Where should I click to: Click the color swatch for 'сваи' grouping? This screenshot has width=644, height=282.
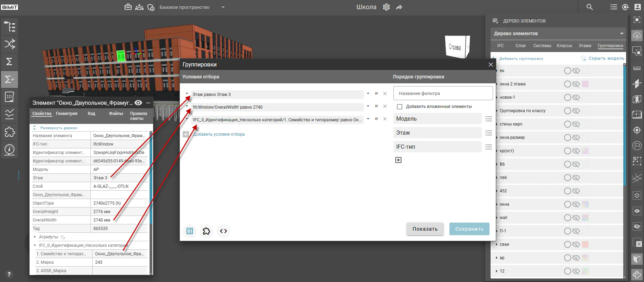(585, 244)
